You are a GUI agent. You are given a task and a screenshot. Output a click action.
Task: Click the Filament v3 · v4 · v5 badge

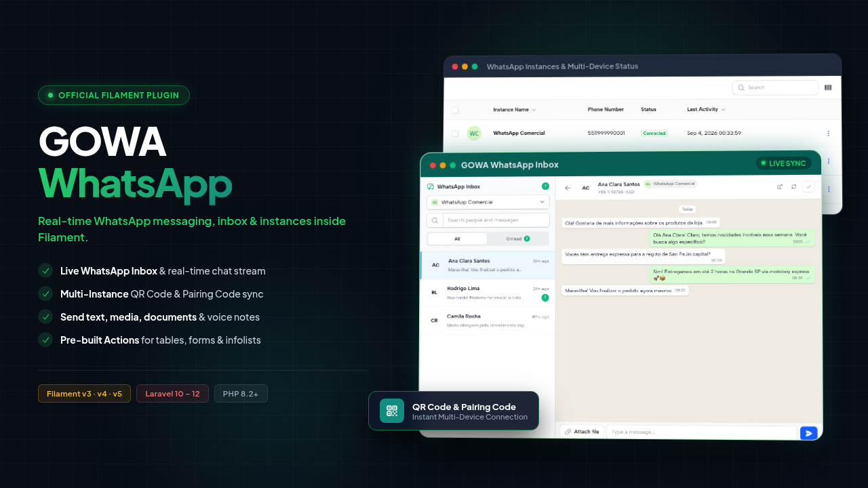(85, 394)
